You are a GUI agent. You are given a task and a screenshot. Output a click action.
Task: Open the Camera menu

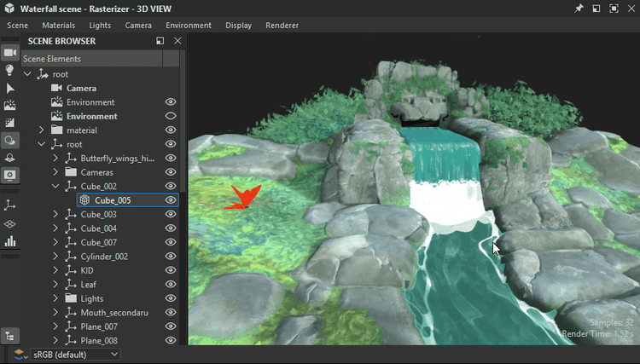(x=138, y=26)
